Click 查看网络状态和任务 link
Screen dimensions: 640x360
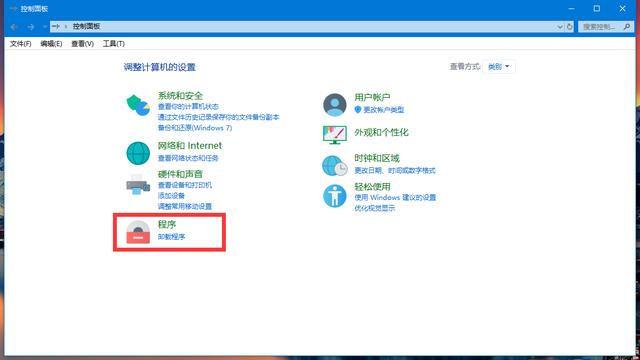click(188, 158)
